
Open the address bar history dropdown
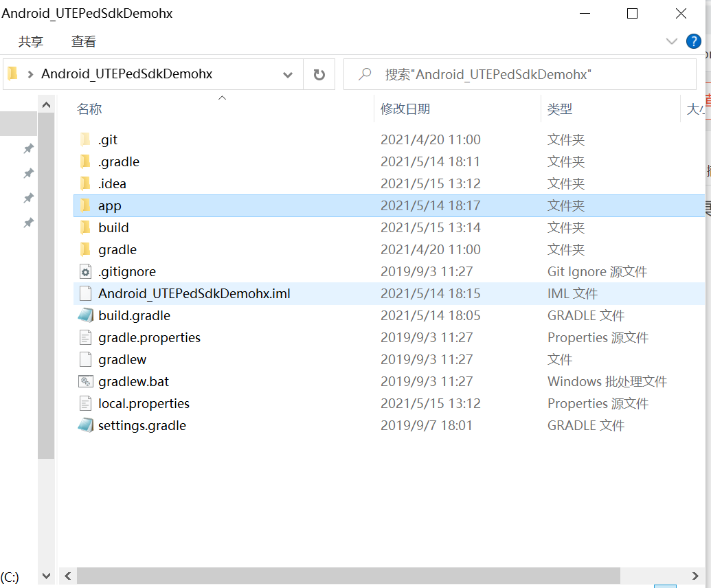(x=287, y=75)
